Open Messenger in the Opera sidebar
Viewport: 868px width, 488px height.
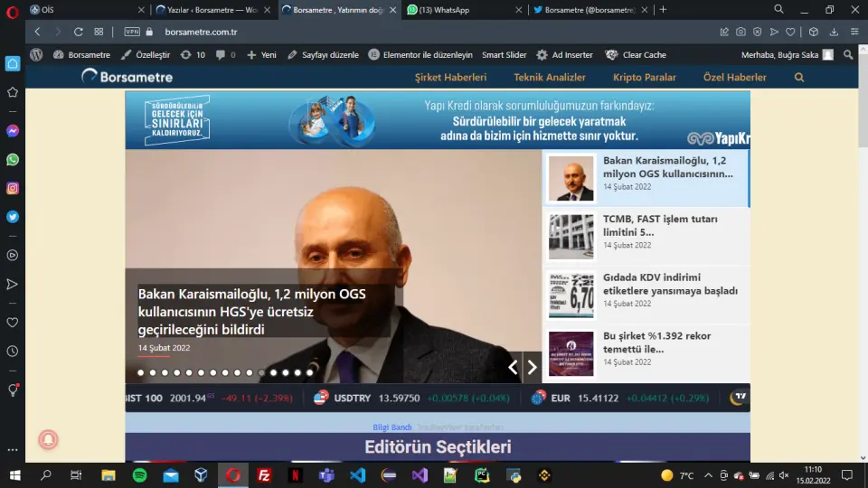[13, 131]
